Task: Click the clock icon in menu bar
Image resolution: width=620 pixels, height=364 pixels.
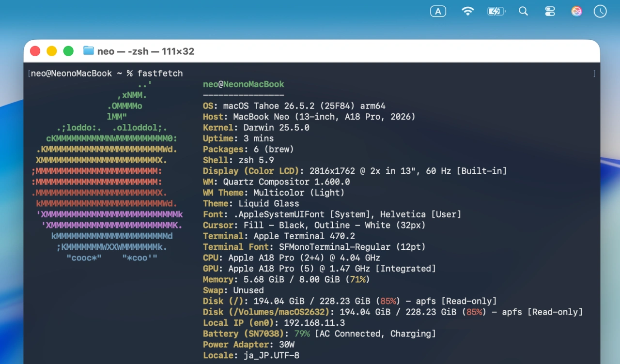Action: click(600, 11)
